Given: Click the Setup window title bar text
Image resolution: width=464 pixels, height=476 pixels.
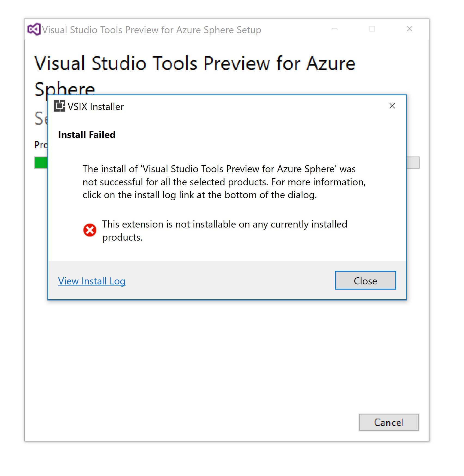Looking at the screenshot, I should pos(152,30).
